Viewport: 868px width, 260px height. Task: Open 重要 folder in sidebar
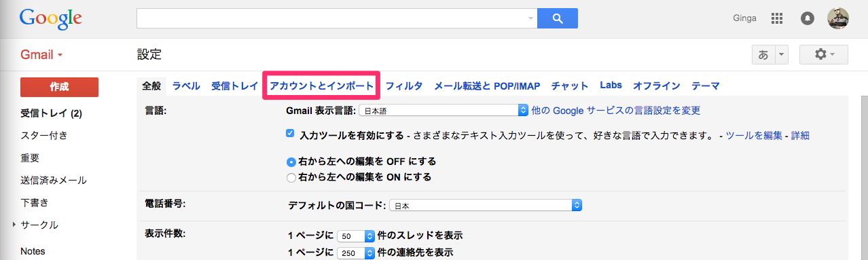click(x=30, y=158)
